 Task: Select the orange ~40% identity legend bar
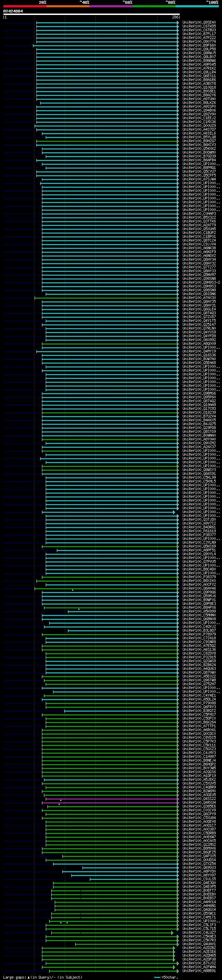coord(68,6)
